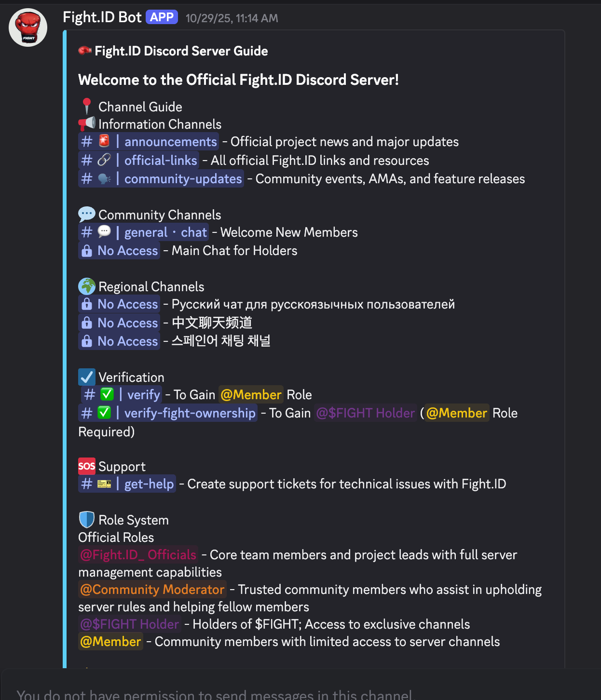Open the verify-fight-ownership channel link
The width and height of the screenshot is (601, 700).
168,413
